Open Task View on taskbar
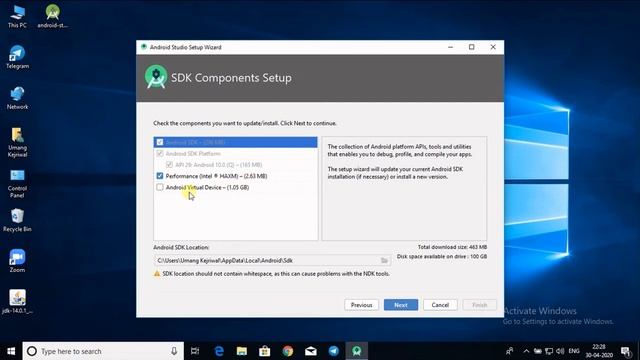 (x=195, y=351)
